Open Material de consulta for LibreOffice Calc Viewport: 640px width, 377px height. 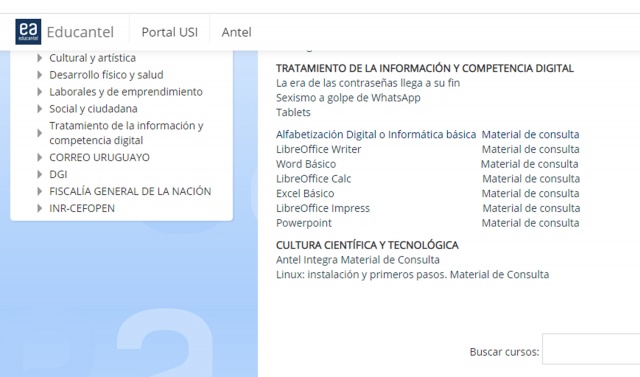tap(531, 179)
